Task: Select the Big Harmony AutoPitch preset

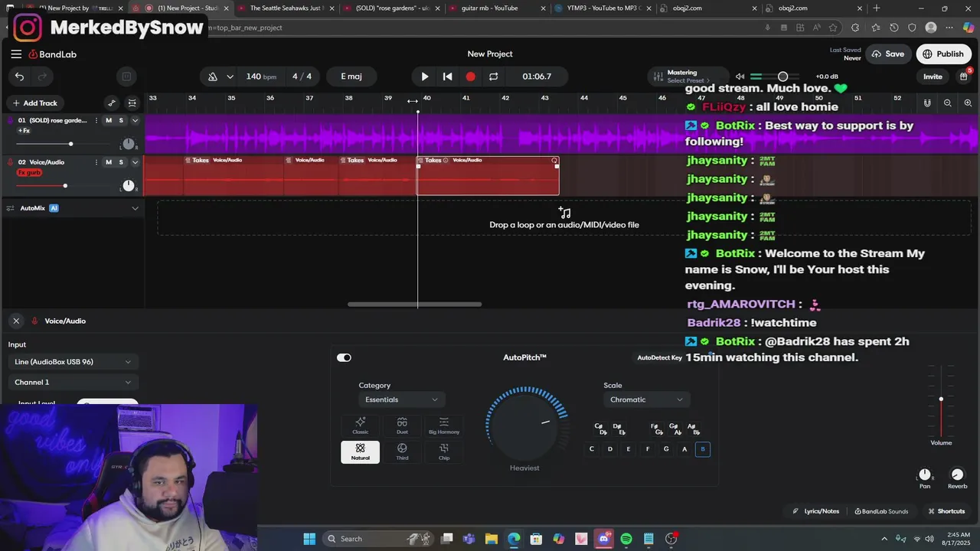Action: [x=444, y=425]
